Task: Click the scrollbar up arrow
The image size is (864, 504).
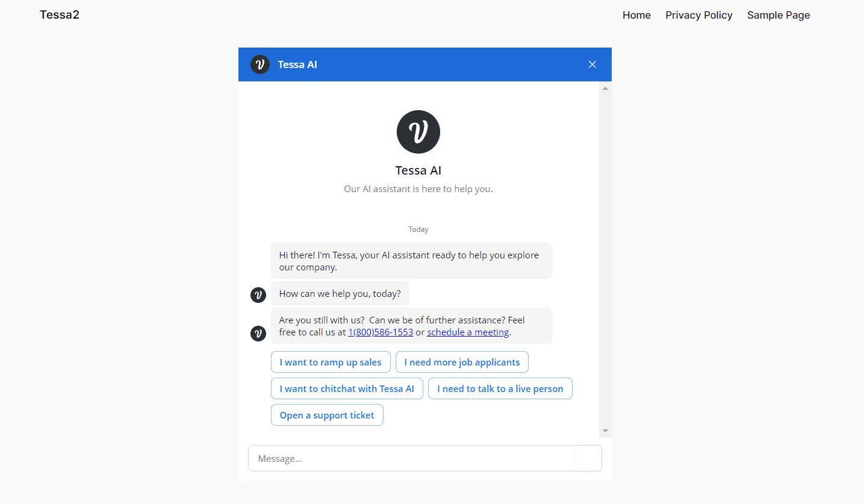Action: [x=605, y=88]
